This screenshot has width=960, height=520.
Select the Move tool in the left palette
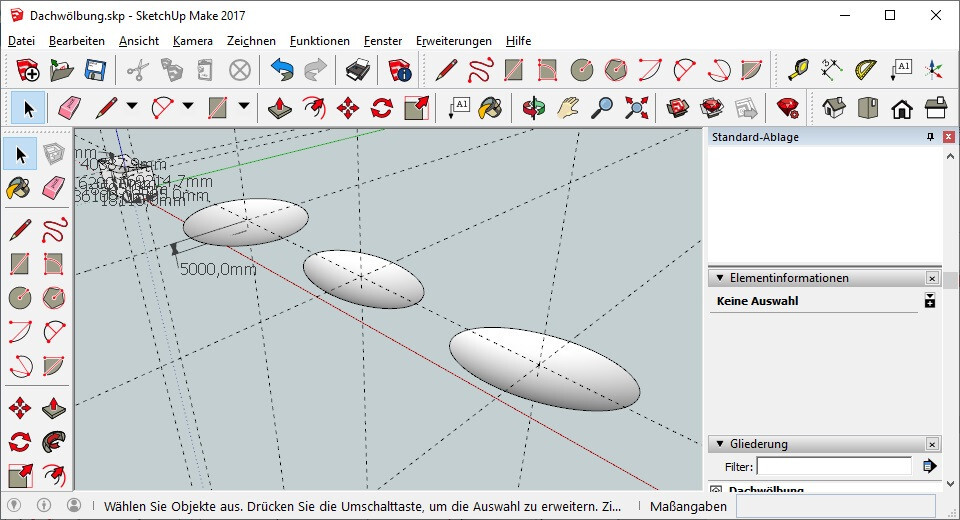[x=20, y=408]
